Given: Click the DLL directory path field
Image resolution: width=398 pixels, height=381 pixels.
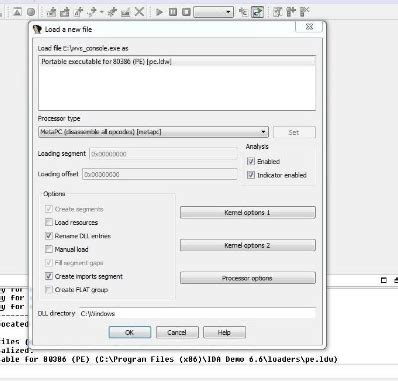Looking at the screenshot, I should (x=197, y=313).
